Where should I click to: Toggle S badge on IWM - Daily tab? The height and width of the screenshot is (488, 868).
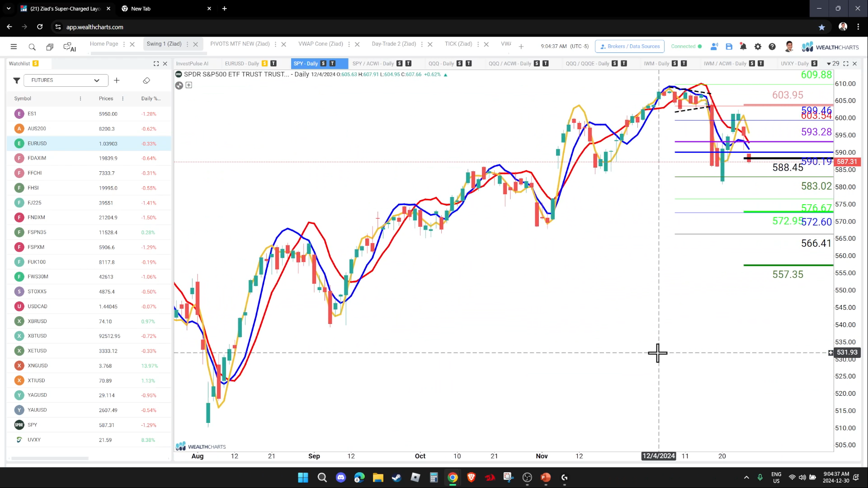click(675, 64)
